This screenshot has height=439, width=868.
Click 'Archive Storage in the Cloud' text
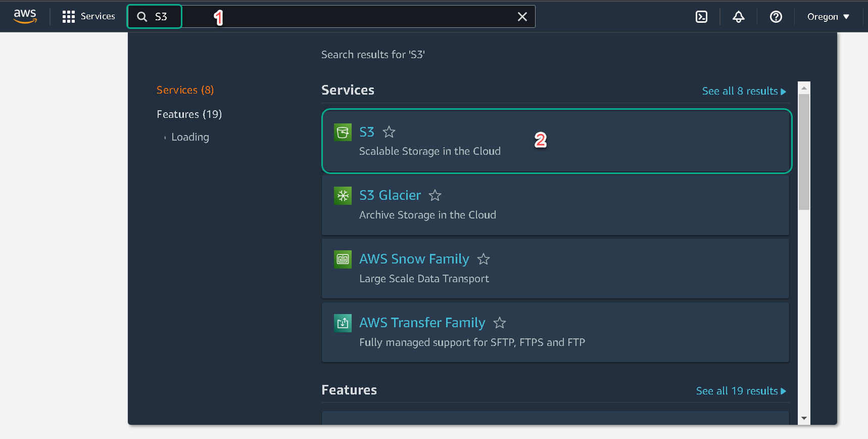pos(427,215)
